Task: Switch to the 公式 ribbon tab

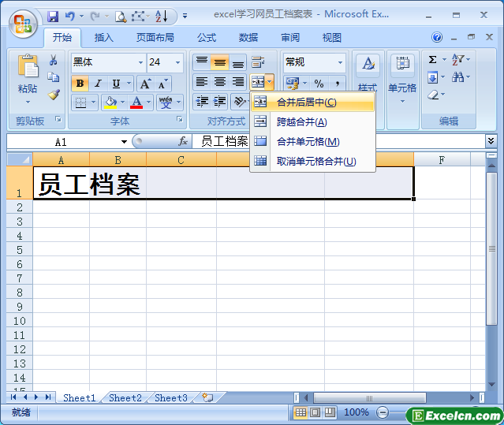Action: [207, 38]
